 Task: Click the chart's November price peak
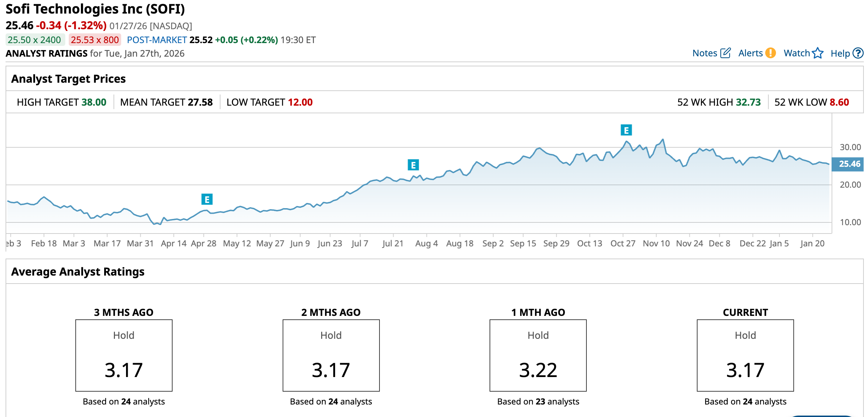tap(663, 140)
